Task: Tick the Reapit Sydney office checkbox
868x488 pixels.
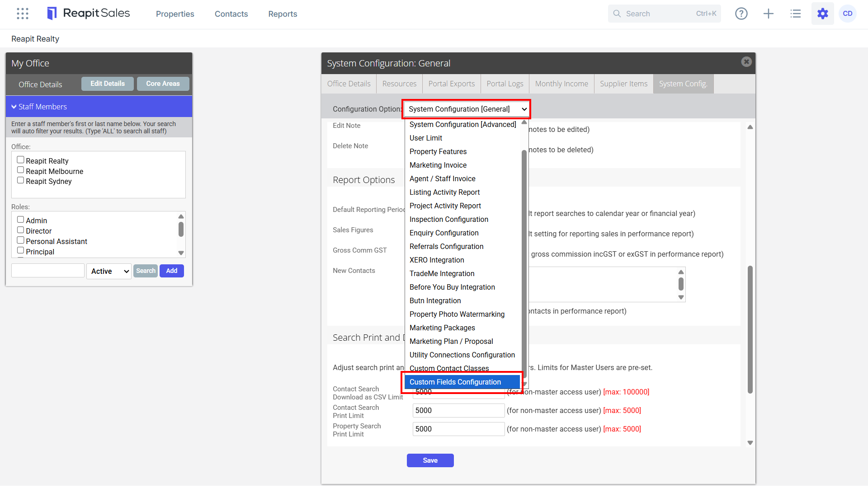Action: tap(20, 180)
